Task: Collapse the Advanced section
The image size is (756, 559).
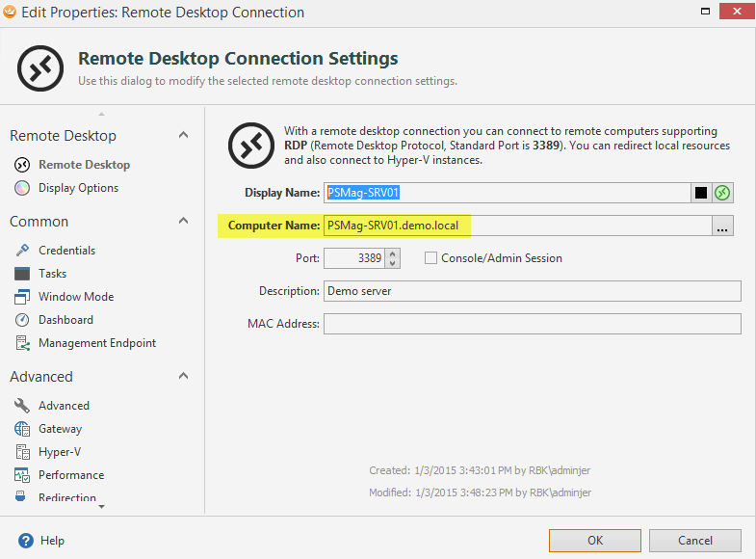Action: pyautogui.click(x=184, y=377)
